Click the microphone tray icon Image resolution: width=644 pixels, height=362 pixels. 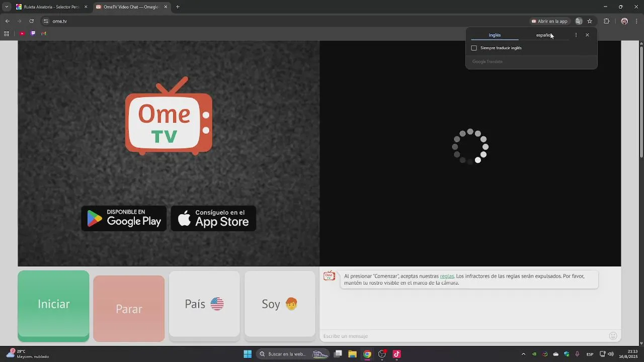(577, 354)
